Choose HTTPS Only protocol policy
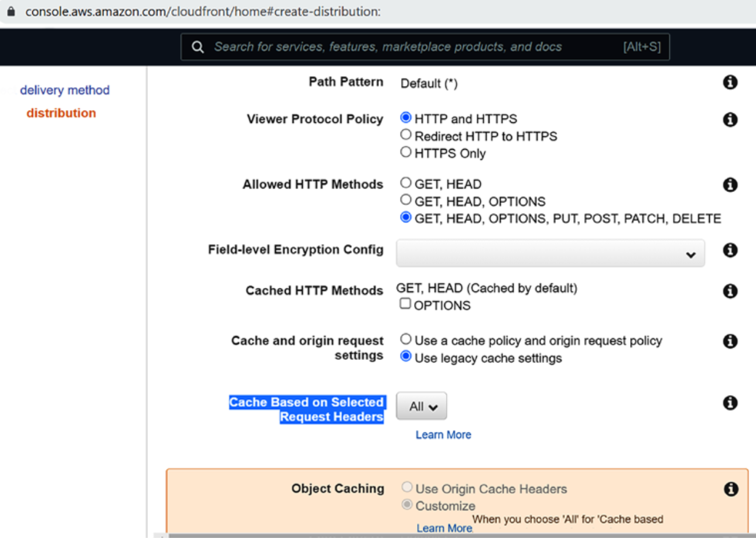 pyautogui.click(x=405, y=152)
